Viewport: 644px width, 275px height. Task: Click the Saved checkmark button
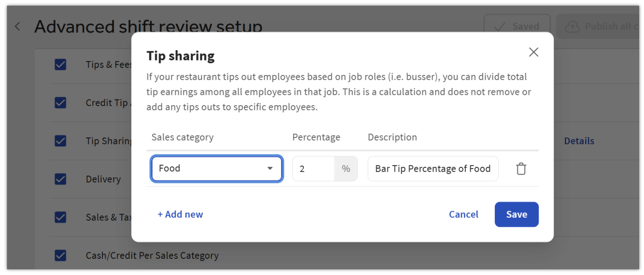(x=517, y=27)
